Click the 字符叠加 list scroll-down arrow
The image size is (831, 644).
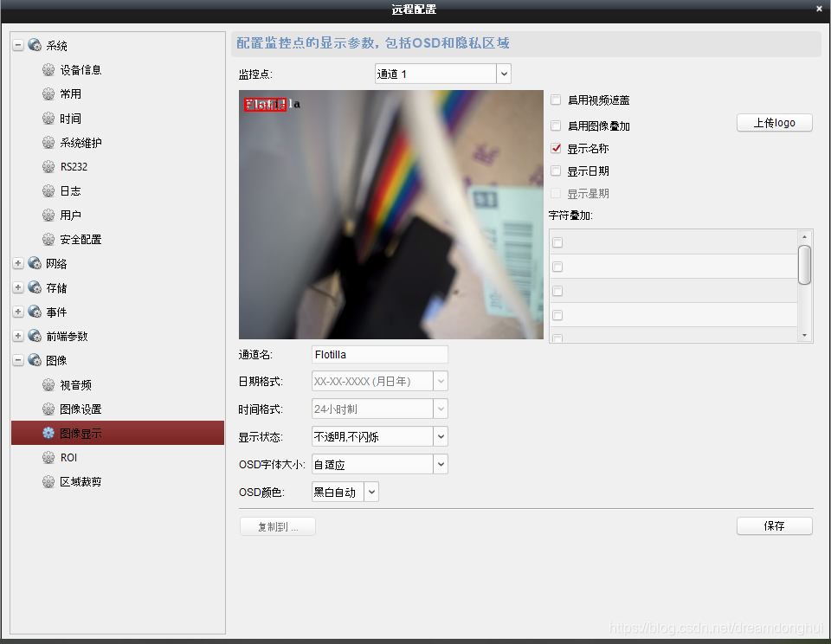pyautogui.click(x=804, y=335)
